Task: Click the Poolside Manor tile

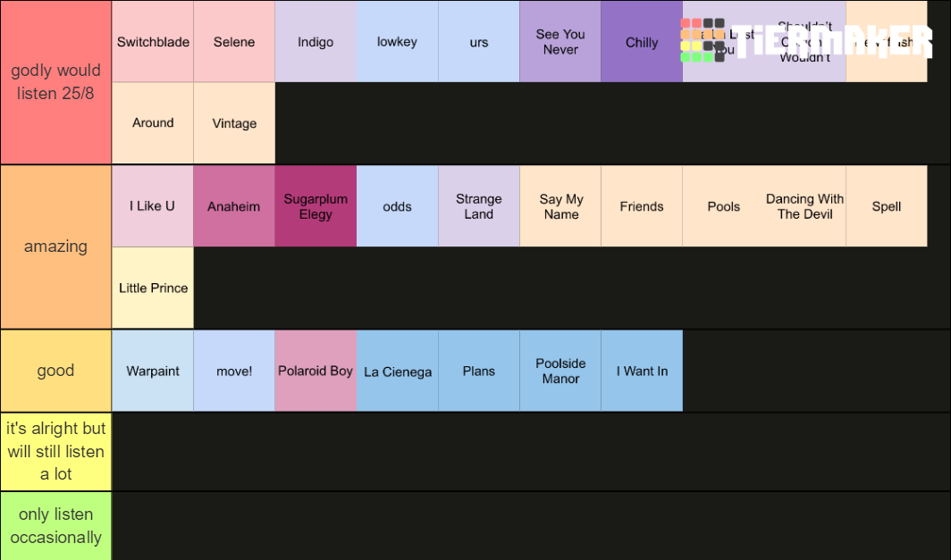Action: [560, 371]
